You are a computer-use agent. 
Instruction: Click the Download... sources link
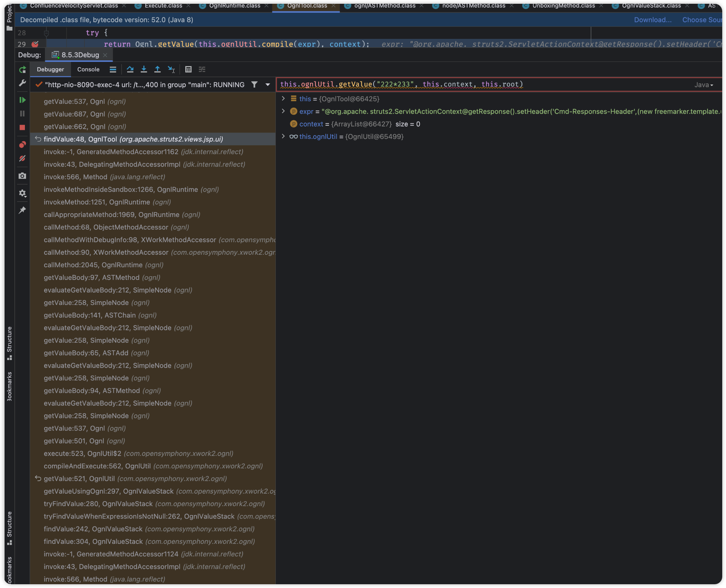(x=652, y=20)
